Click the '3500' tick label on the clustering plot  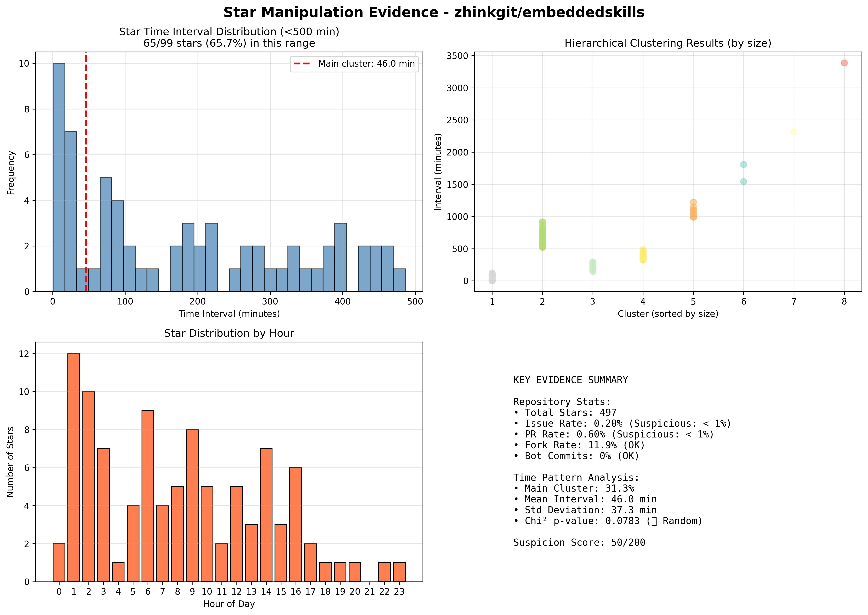pyautogui.click(x=458, y=56)
